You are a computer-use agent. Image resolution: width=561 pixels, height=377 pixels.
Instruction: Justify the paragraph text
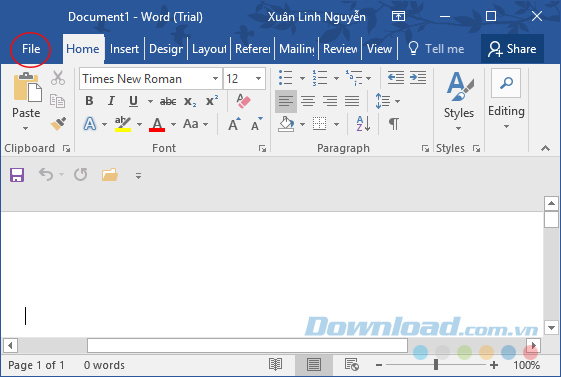352,101
